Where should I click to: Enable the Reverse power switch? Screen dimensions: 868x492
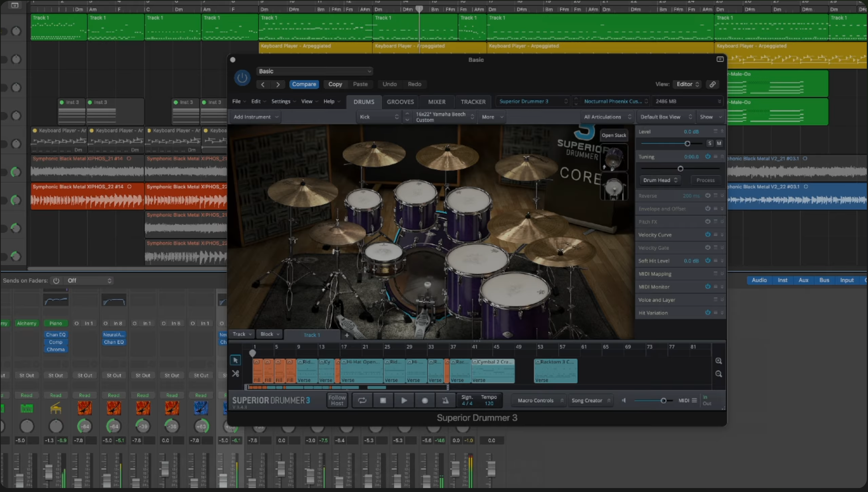(x=708, y=196)
